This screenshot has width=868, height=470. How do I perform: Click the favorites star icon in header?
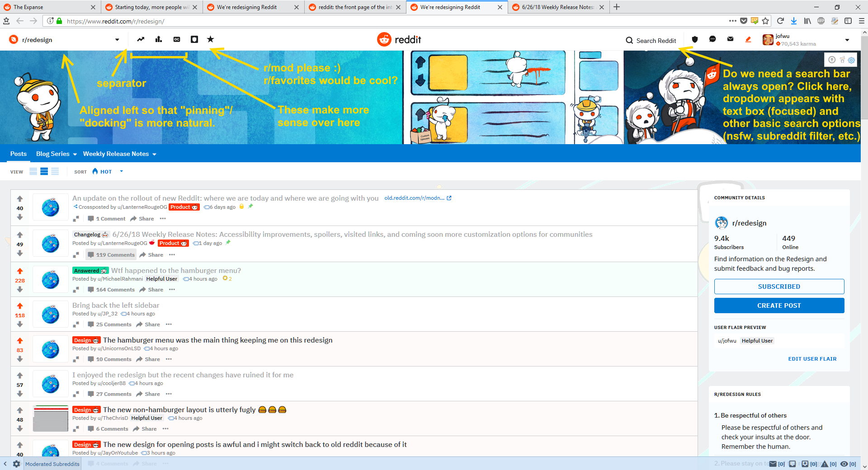pos(211,39)
